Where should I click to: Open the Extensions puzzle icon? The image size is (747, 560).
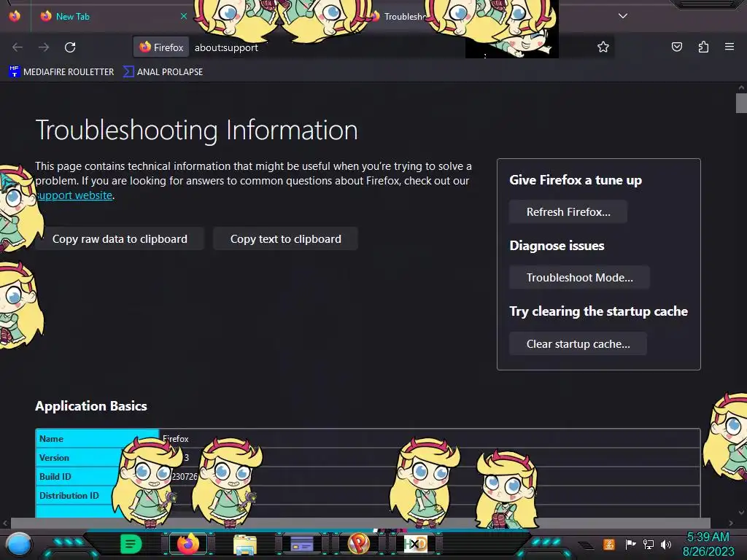point(703,47)
